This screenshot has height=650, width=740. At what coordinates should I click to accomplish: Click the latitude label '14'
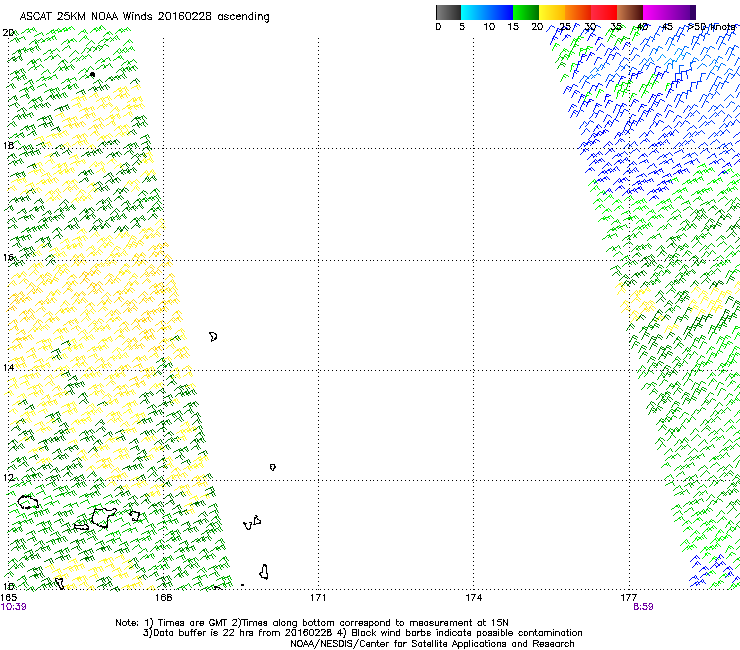[8, 367]
